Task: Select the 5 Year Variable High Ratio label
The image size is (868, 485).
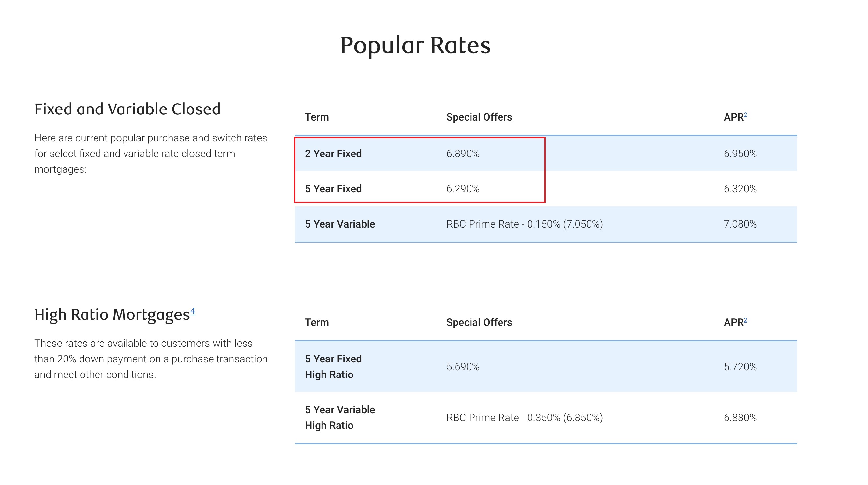Action: 340,418
